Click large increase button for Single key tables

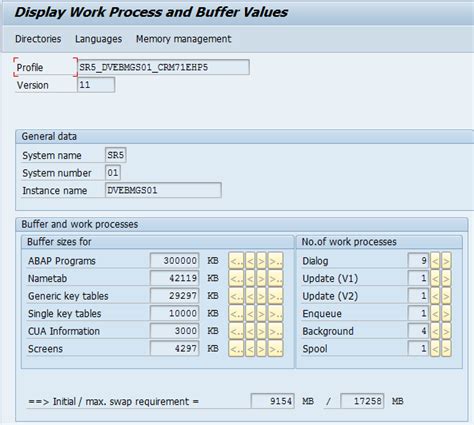click(276, 314)
